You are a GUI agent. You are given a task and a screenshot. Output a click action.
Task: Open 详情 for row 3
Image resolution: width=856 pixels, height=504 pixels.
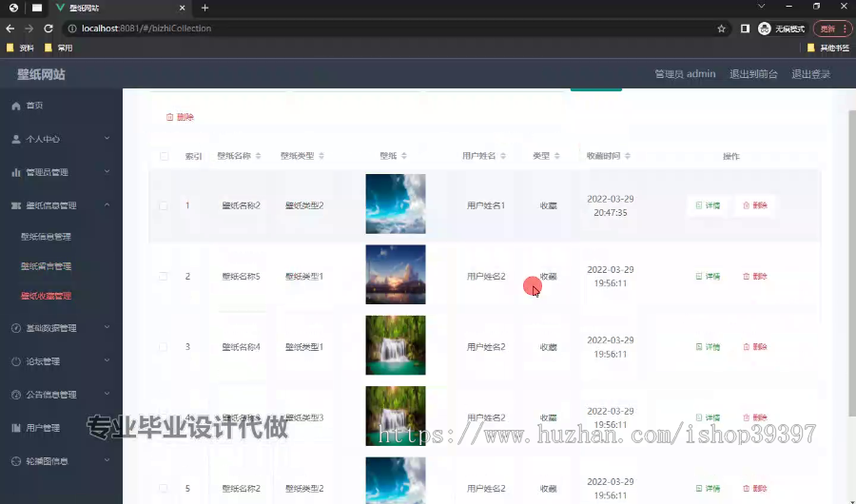[708, 347]
